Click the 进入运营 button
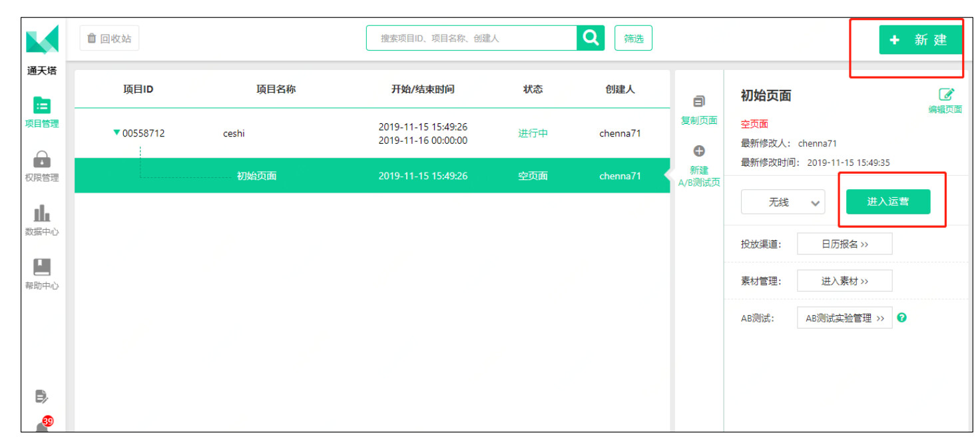The width and height of the screenshot is (980, 439). point(887,202)
